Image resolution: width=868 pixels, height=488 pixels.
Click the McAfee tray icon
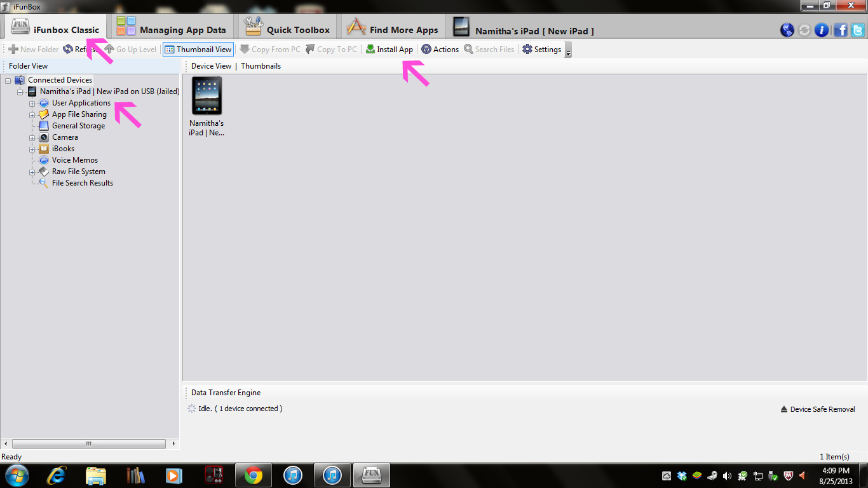coord(789,475)
